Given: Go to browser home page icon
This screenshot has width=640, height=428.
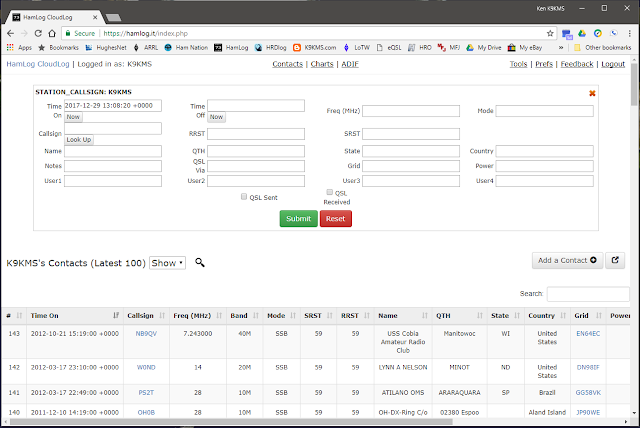Looking at the screenshot, I should click(x=52, y=33).
